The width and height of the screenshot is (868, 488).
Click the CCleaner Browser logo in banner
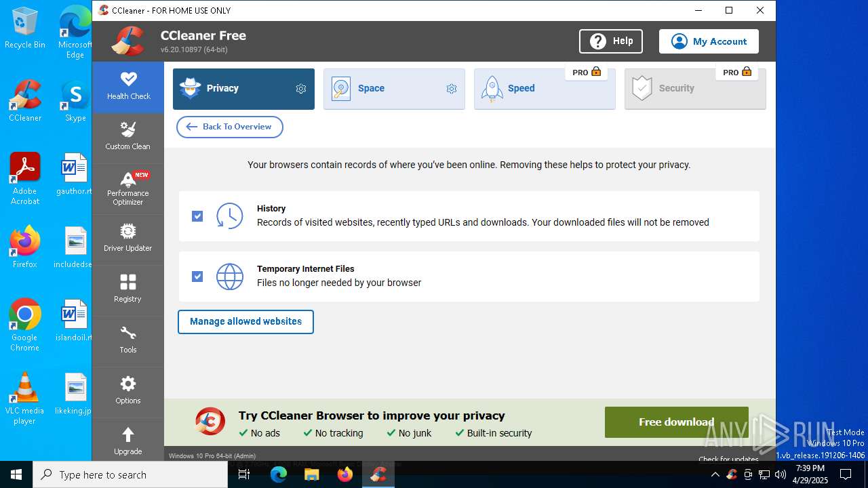(x=210, y=422)
